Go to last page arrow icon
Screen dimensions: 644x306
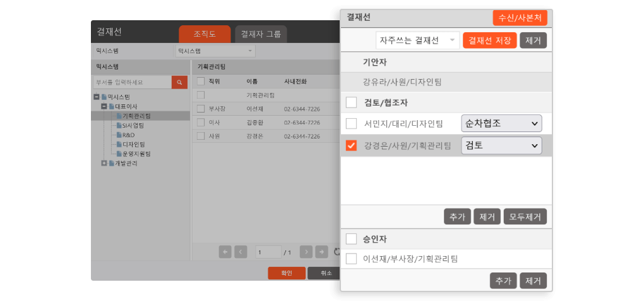[x=321, y=252]
